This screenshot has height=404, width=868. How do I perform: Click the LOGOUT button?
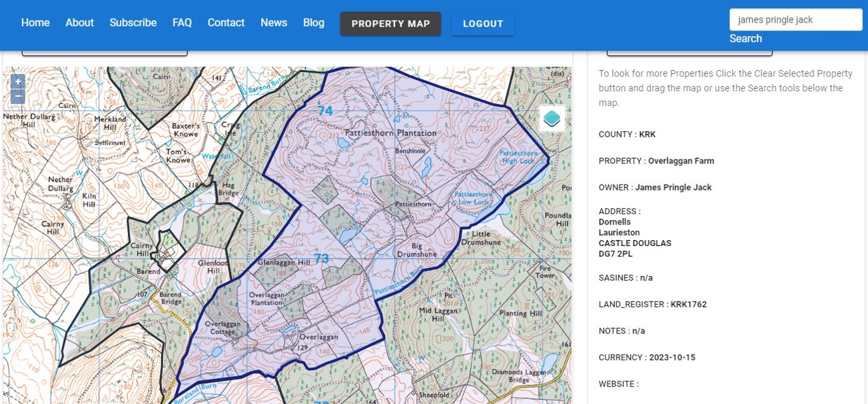483,24
